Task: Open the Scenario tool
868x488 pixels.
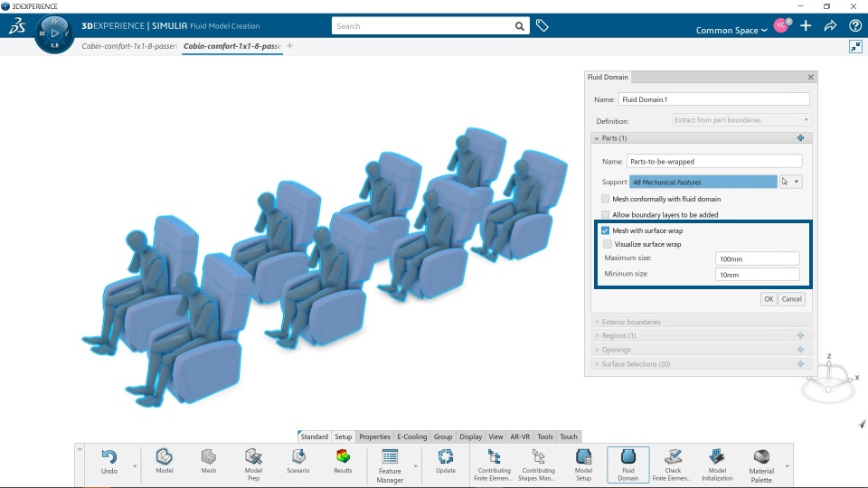Action: [x=297, y=462]
